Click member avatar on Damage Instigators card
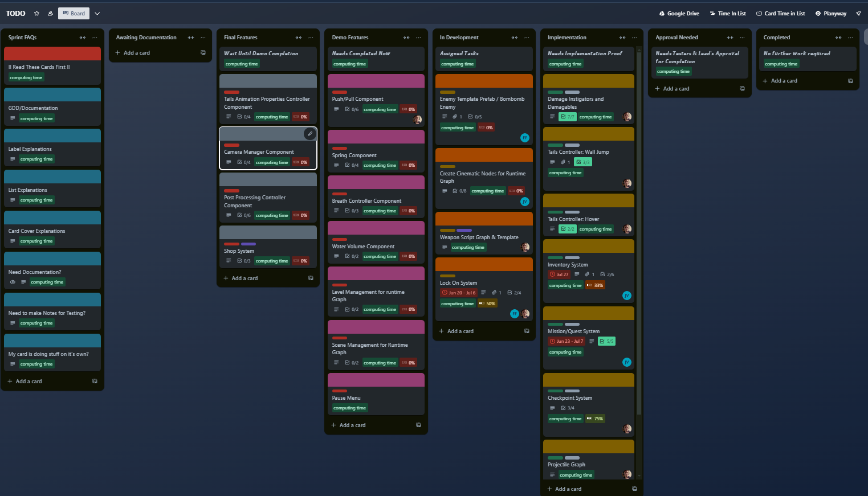 point(627,117)
